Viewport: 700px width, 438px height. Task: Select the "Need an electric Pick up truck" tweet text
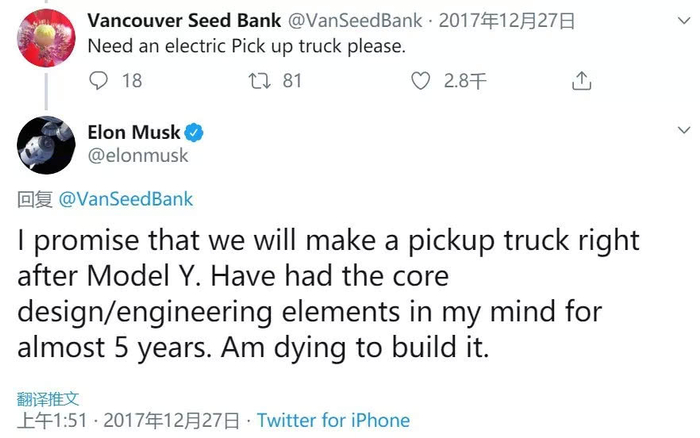(246, 46)
